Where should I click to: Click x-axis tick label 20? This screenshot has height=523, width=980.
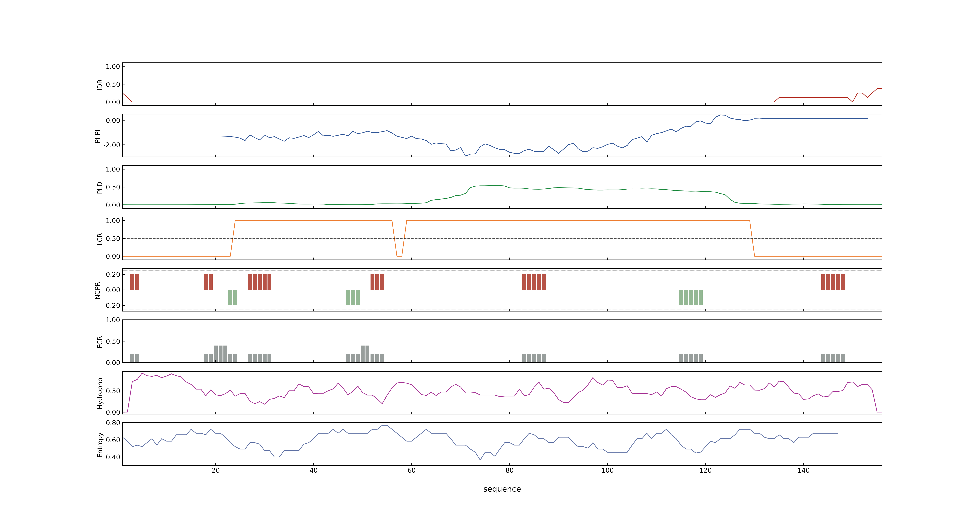coord(216,470)
